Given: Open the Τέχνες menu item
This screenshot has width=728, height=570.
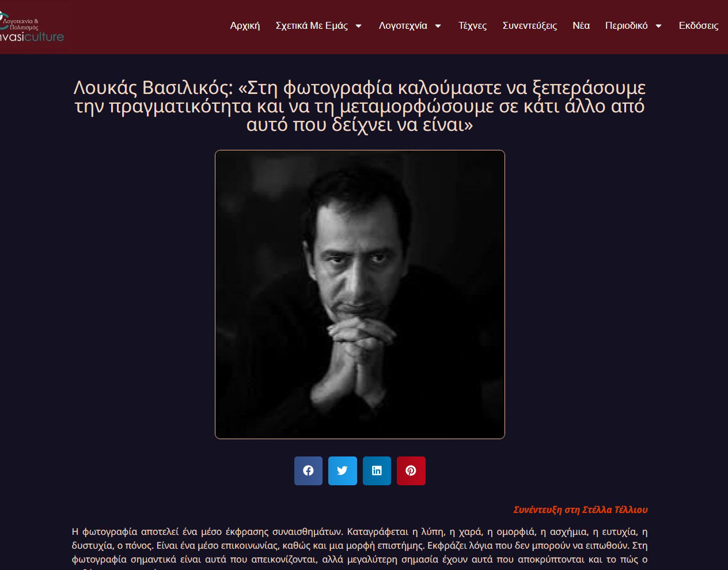Looking at the screenshot, I should click(472, 26).
